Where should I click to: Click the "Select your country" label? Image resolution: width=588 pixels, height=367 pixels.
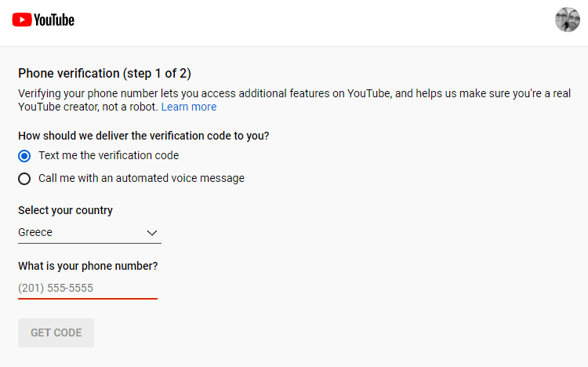[x=65, y=210]
